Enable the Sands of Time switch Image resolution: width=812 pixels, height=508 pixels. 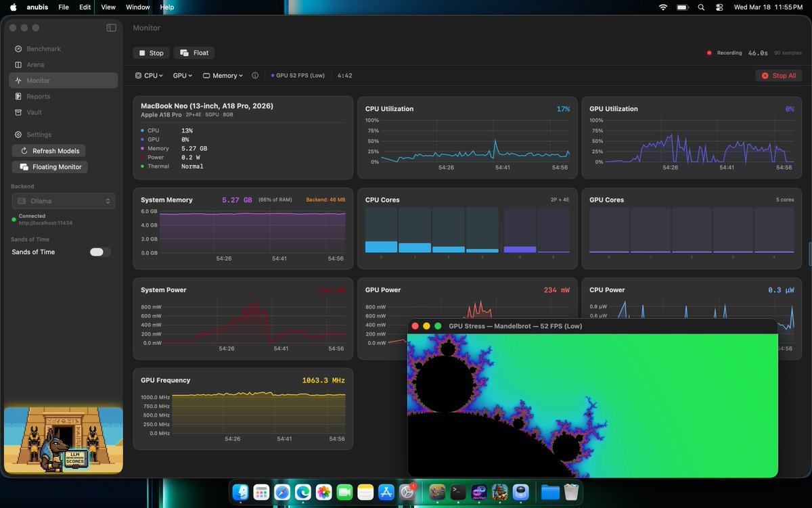[x=99, y=251]
